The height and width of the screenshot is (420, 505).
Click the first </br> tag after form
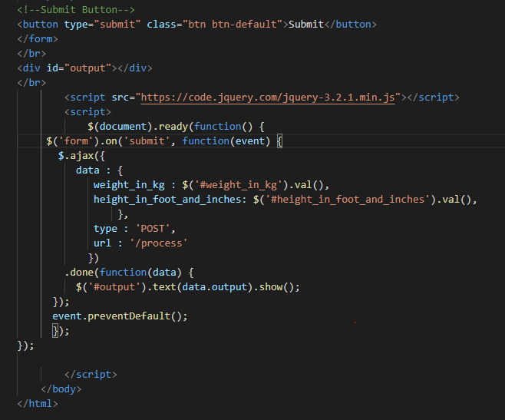tap(31, 54)
